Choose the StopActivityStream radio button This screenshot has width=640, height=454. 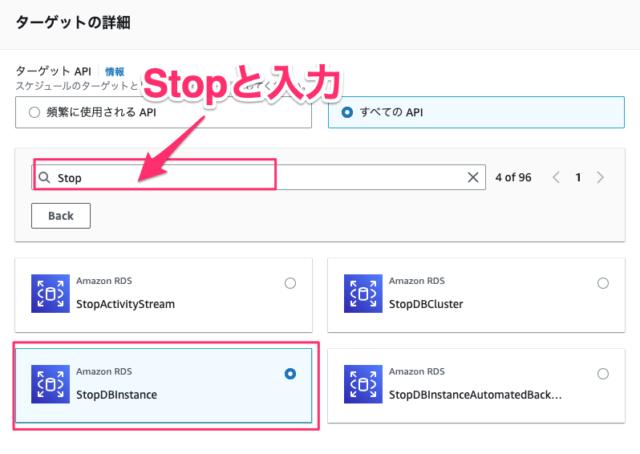290,283
